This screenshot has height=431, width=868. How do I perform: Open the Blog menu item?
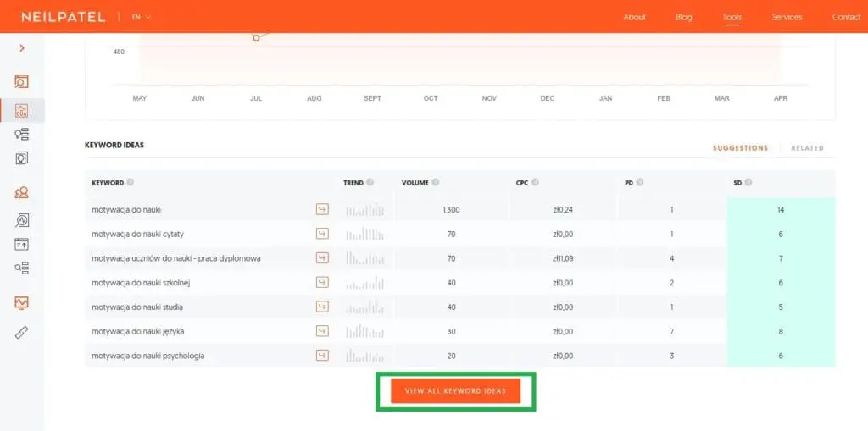pyautogui.click(x=684, y=17)
